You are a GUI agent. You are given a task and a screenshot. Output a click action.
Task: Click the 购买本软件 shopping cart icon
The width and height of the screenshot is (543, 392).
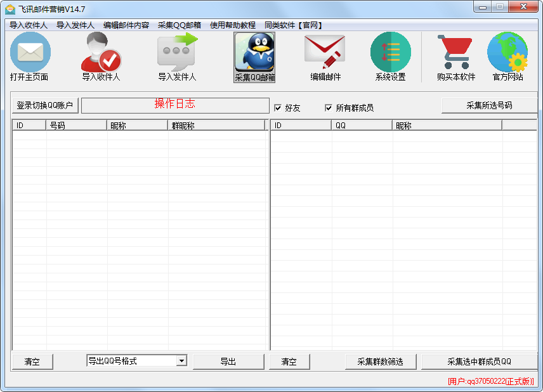tap(455, 53)
